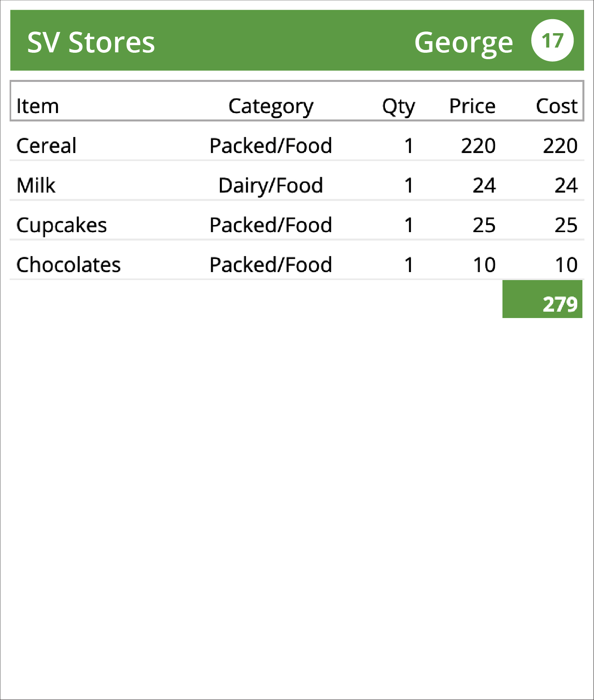Select the Chocolates item cell
The image size is (594, 700).
[x=68, y=265]
